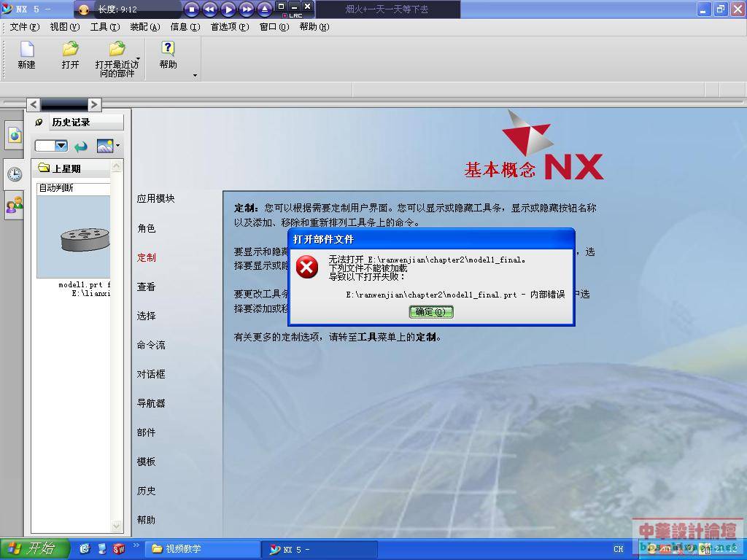Select the 帮助 topic link in left list

(x=146, y=520)
